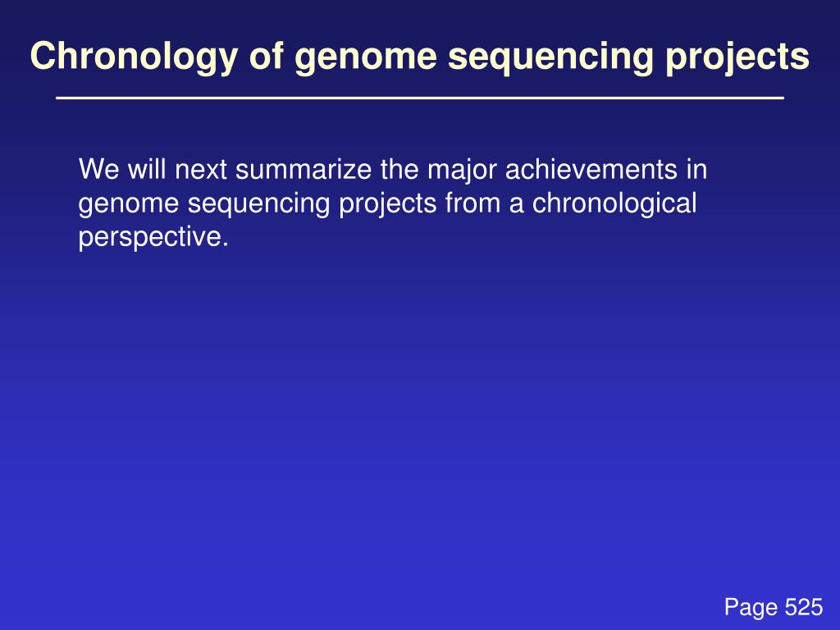The height and width of the screenshot is (630, 840).
Task: Click the slide title 'Chronology of genome sequencing projects'
Action: (x=419, y=57)
